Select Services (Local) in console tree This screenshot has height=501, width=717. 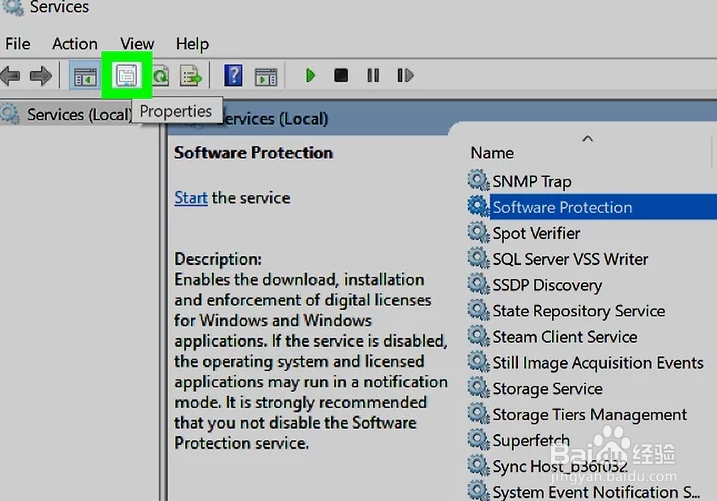79,114
